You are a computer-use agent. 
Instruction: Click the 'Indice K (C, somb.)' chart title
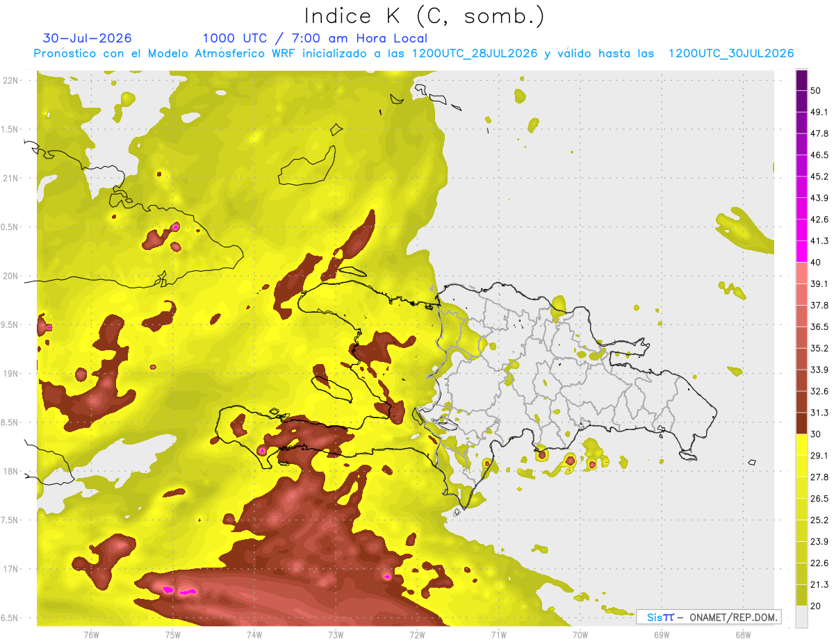click(x=424, y=17)
